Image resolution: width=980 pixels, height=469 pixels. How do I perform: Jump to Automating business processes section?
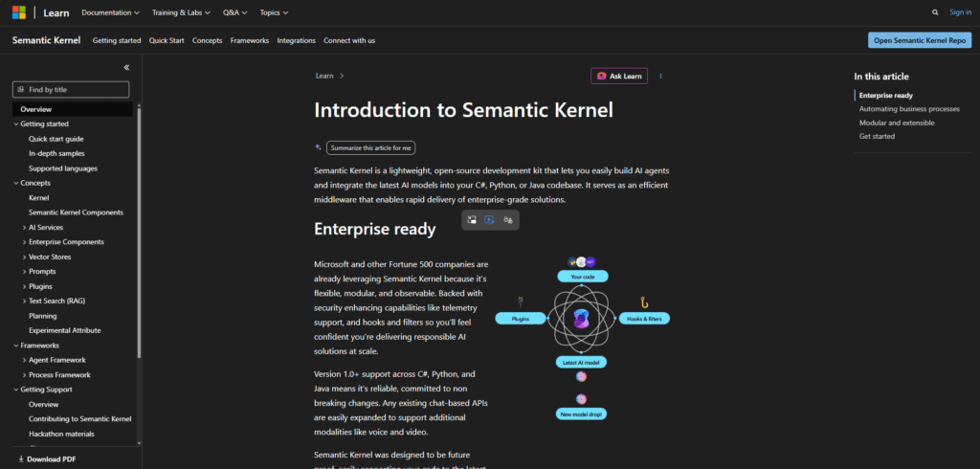coord(909,109)
